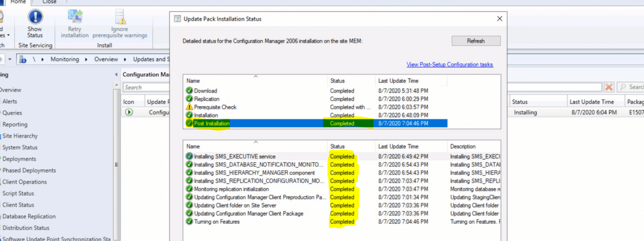Sort upper list by Status column header
This screenshot has height=241, width=644.
pyautogui.click(x=351, y=81)
